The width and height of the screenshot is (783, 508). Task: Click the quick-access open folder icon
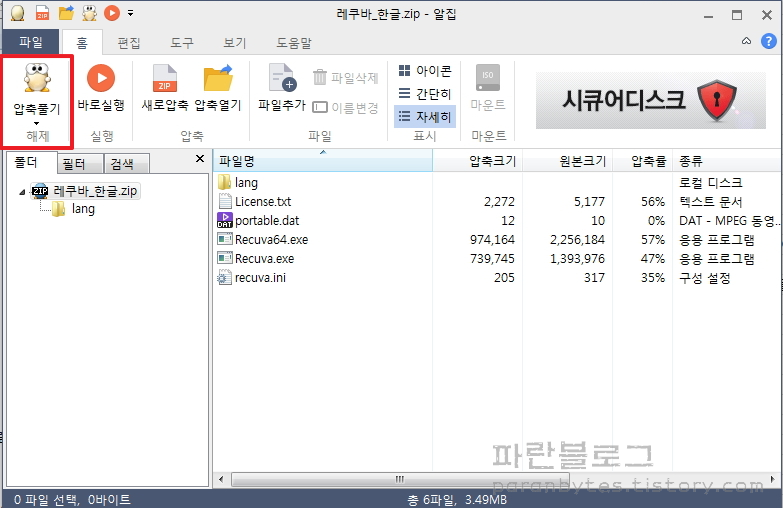click(66, 13)
